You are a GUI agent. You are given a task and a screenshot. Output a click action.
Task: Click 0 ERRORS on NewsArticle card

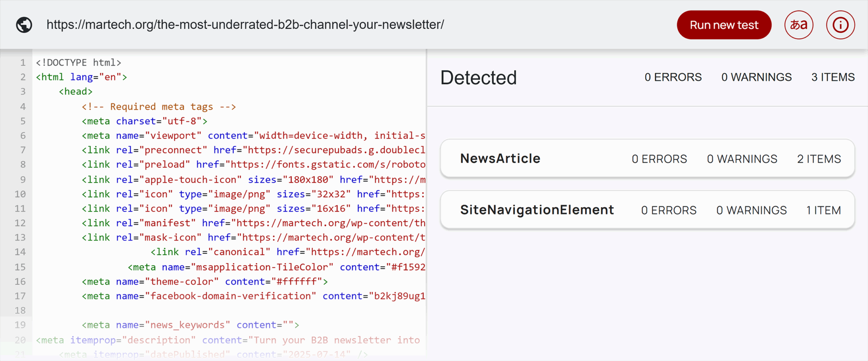[659, 159]
